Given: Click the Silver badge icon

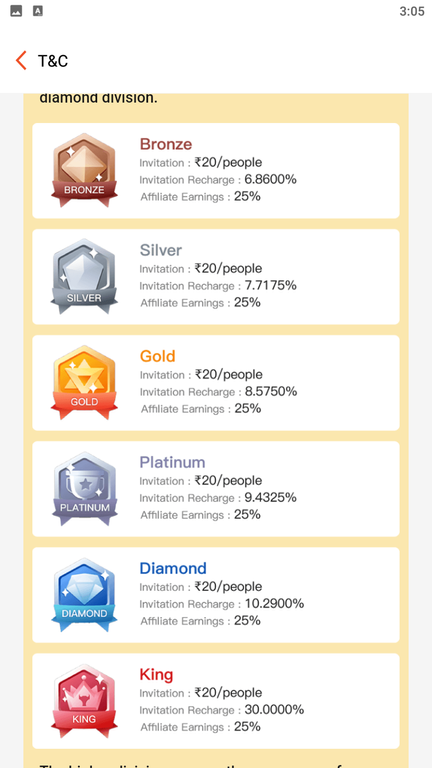Looking at the screenshot, I should coord(84,276).
